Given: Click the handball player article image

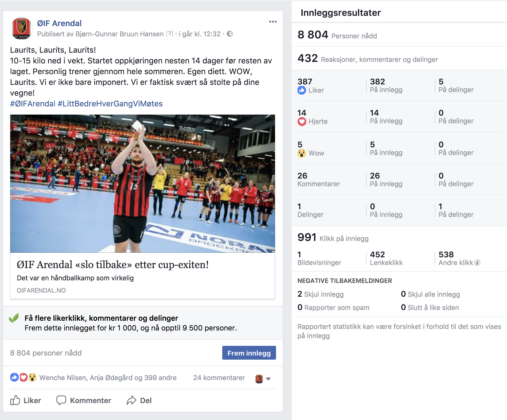Looking at the screenshot, I should pos(143,183).
